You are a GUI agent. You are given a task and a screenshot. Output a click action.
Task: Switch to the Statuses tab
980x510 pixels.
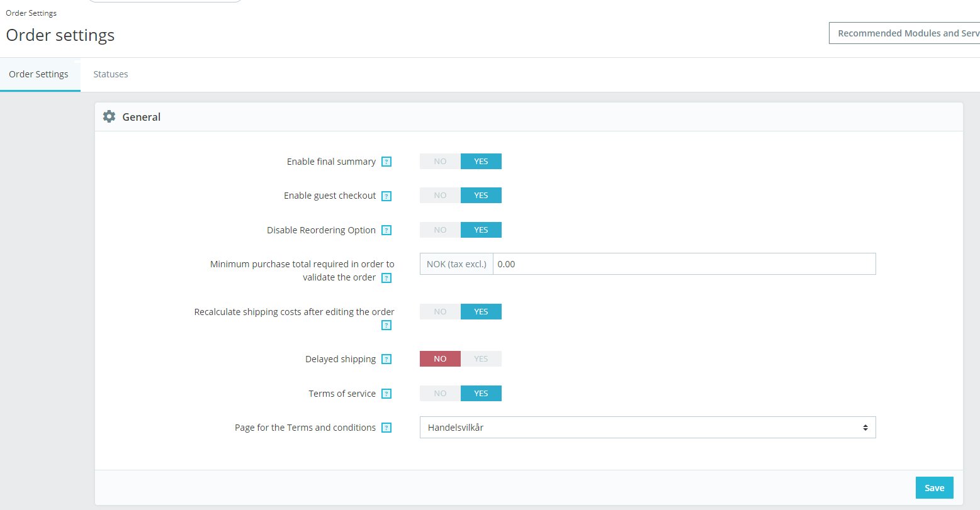pos(111,74)
